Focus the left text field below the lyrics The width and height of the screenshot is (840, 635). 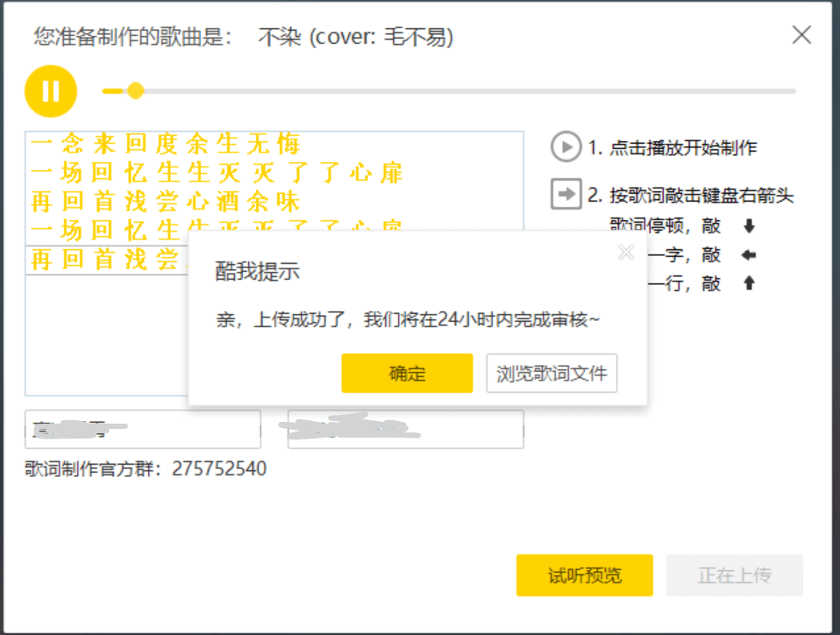pyautogui.click(x=143, y=429)
